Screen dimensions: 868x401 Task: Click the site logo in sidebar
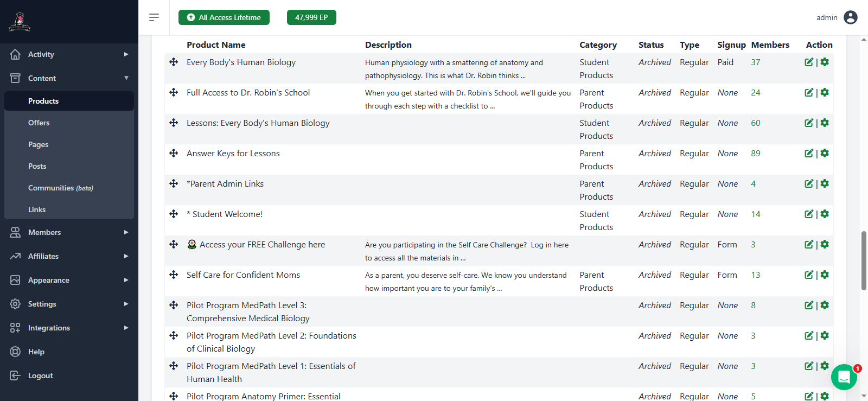20,22
